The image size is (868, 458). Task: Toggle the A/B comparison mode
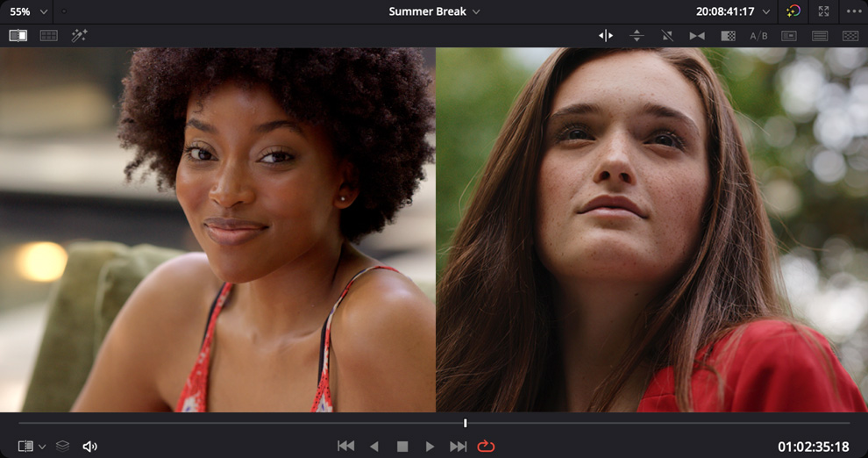click(x=758, y=36)
